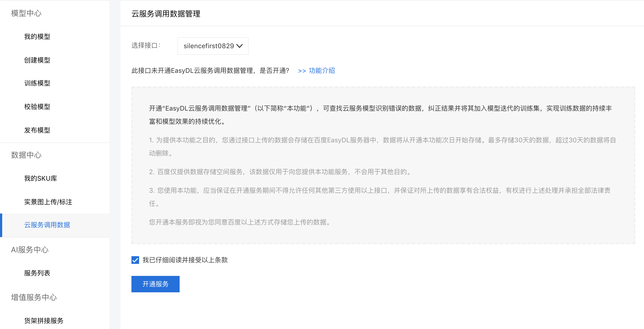This screenshot has height=329, width=644.
Task: Open the silencefirst0829 interface dropdown
Action: click(213, 46)
